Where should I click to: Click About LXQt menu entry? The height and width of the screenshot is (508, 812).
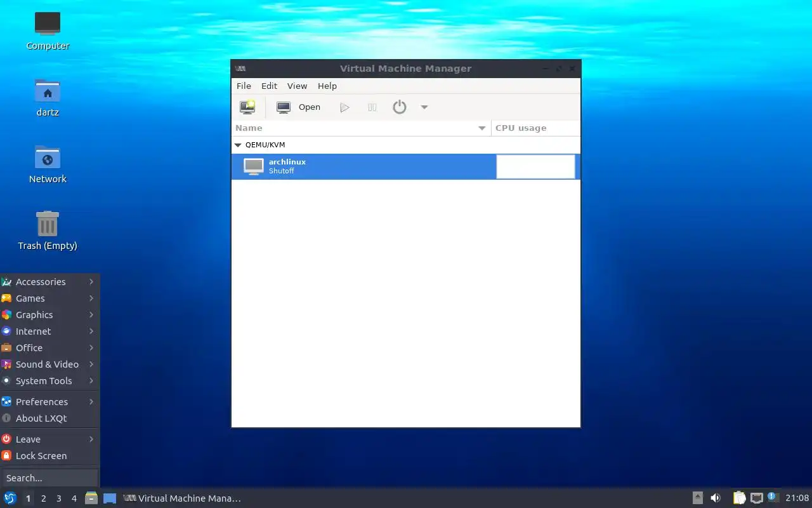click(49, 418)
